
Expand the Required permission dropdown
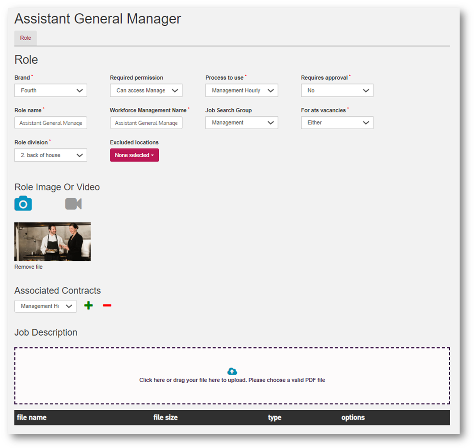pyautogui.click(x=146, y=91)
